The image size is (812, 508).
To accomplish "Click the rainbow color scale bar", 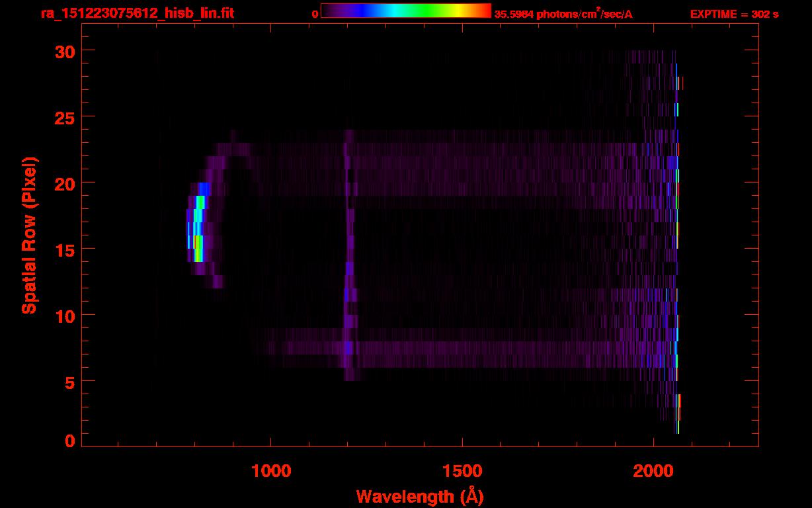I will pyautogui.click(x=406, y=11).
